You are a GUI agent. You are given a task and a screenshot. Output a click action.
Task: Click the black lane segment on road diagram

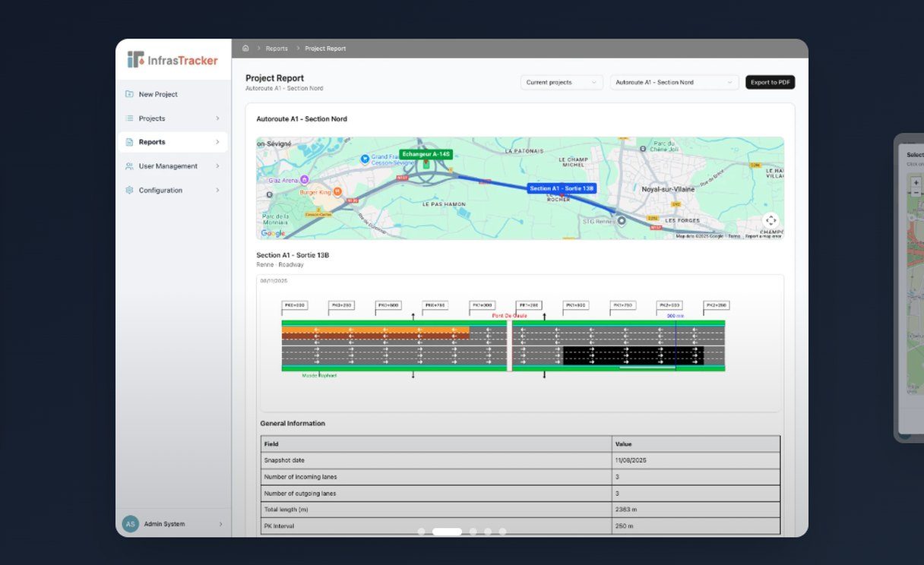[x=633, y=355]
